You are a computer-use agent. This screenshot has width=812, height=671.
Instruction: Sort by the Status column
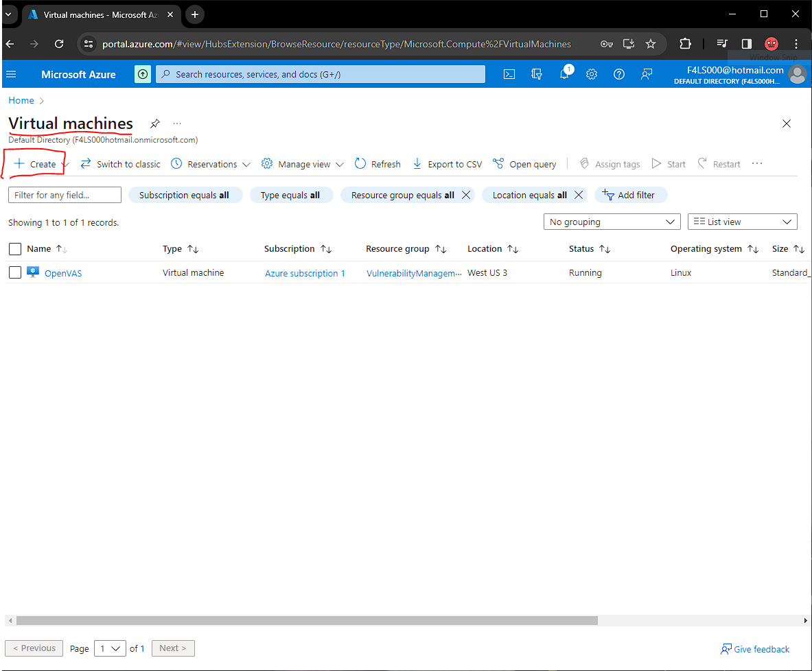point(590,249)
